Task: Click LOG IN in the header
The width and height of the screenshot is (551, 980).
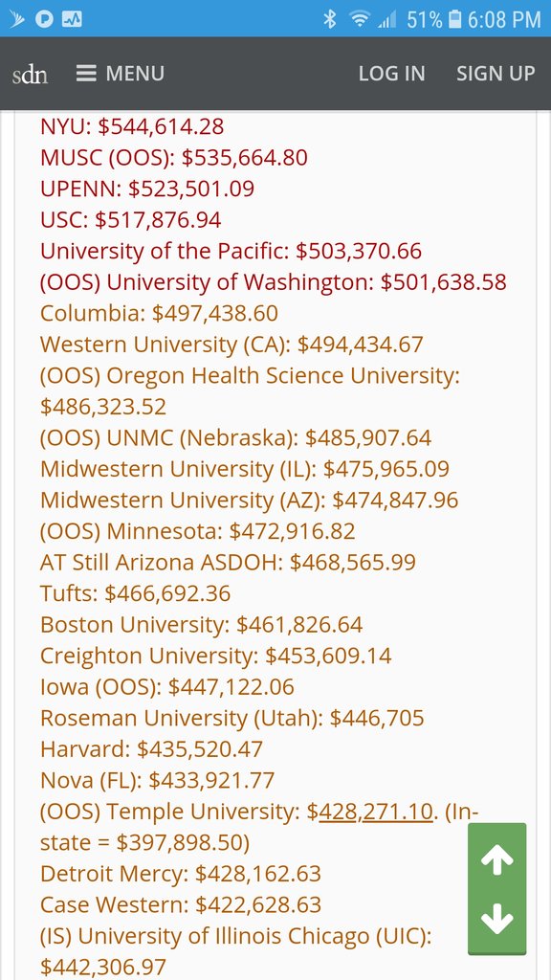Action: pyautogui.click(x=391, y=74)
